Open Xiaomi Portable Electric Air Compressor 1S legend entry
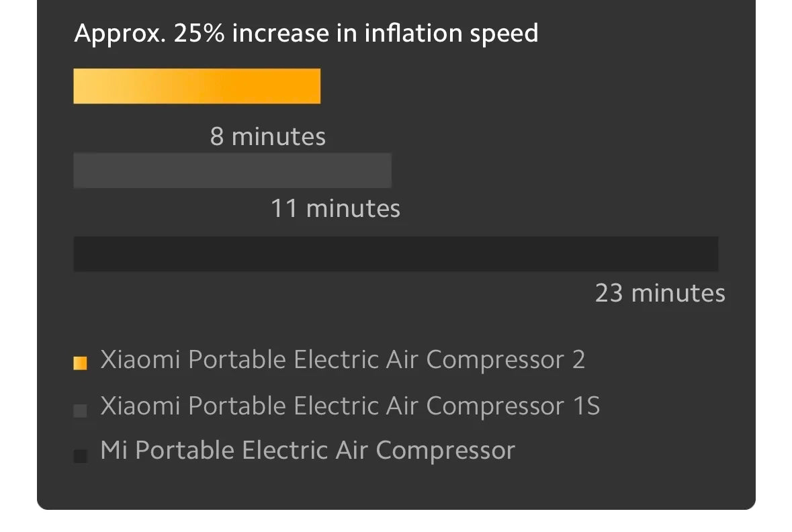792x532 pixels. (349, 406)
